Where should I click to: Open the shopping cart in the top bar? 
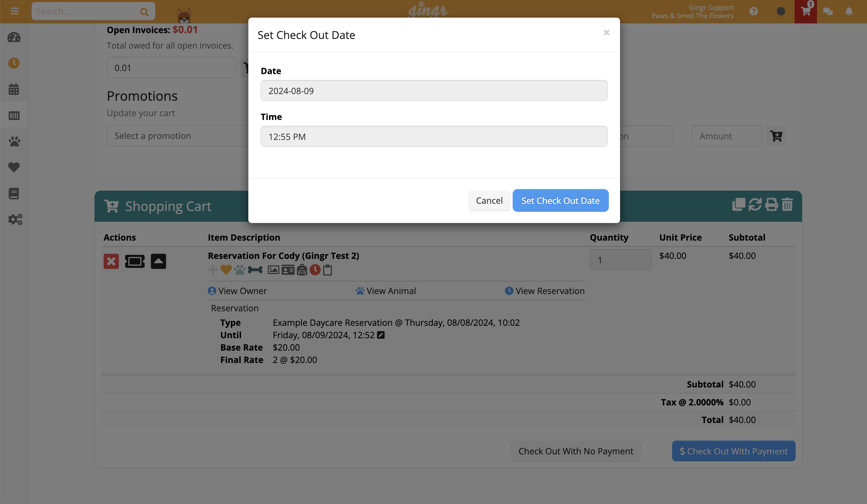click(806, 12)
